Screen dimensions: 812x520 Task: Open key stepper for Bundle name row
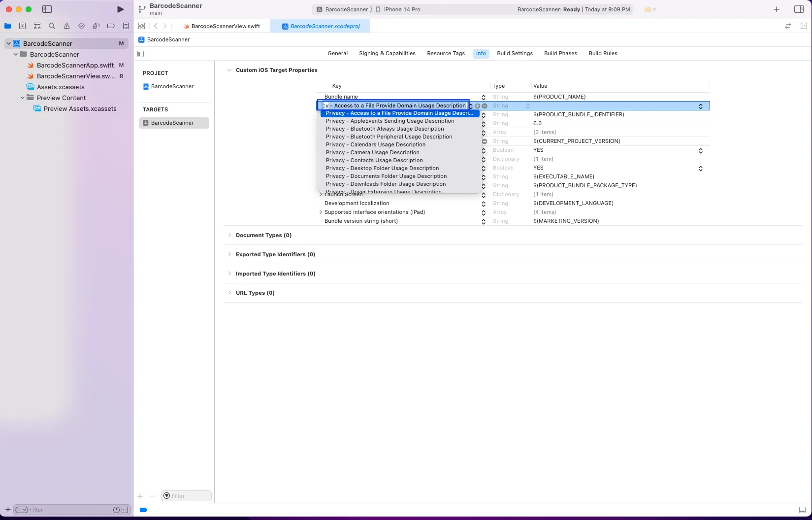[484, 97]
